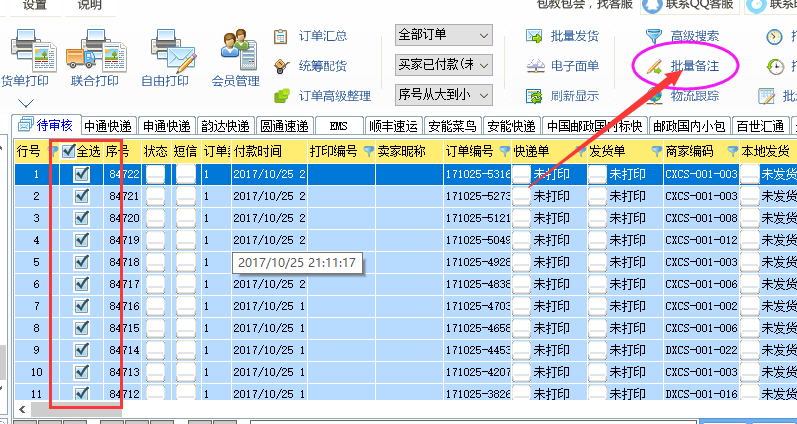Switch to 圆通速递 tab
Viewport: 797px width, 424px height.
(285, 126)
